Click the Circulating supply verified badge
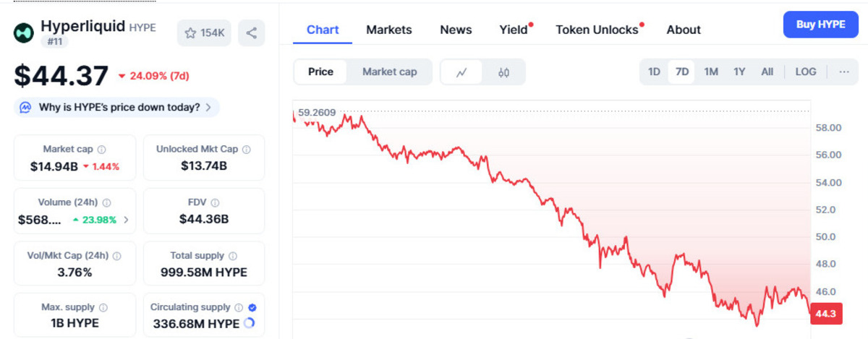The image size is (868, 339). click(x=252, y=307)
